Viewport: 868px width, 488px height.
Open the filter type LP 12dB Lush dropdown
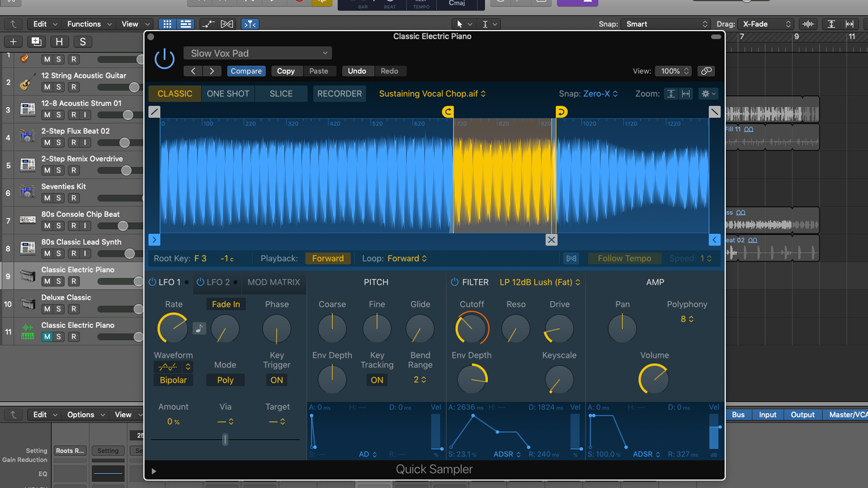[540, 282]
